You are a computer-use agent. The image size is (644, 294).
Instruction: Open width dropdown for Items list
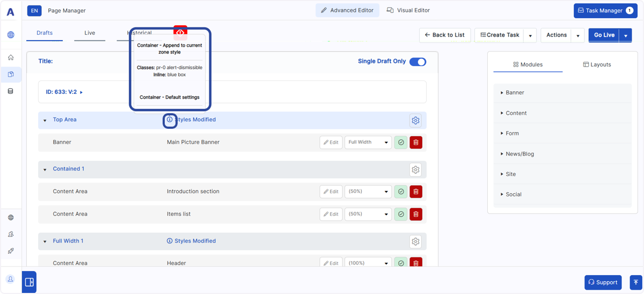pos(368,214)
